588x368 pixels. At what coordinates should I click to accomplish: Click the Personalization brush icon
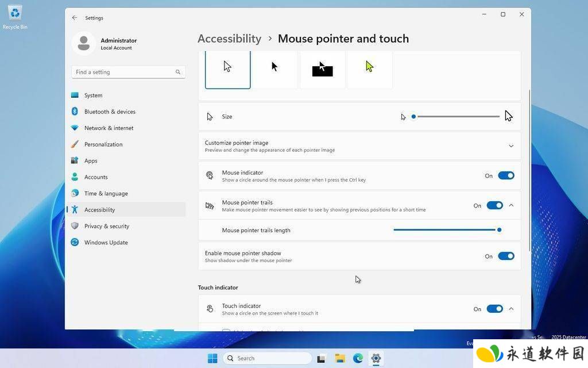pyautogui.click(x=75, y=144)
